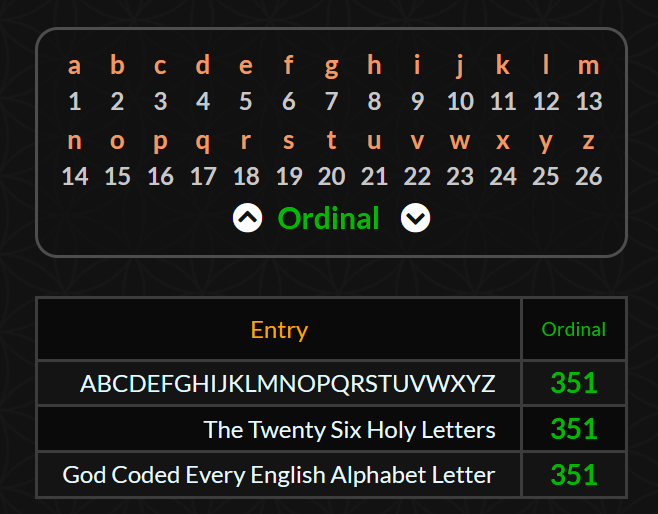Click the number 1 under letter a
Image resolution: width=658 pixels, height=514 pixels.
[75, 101]
